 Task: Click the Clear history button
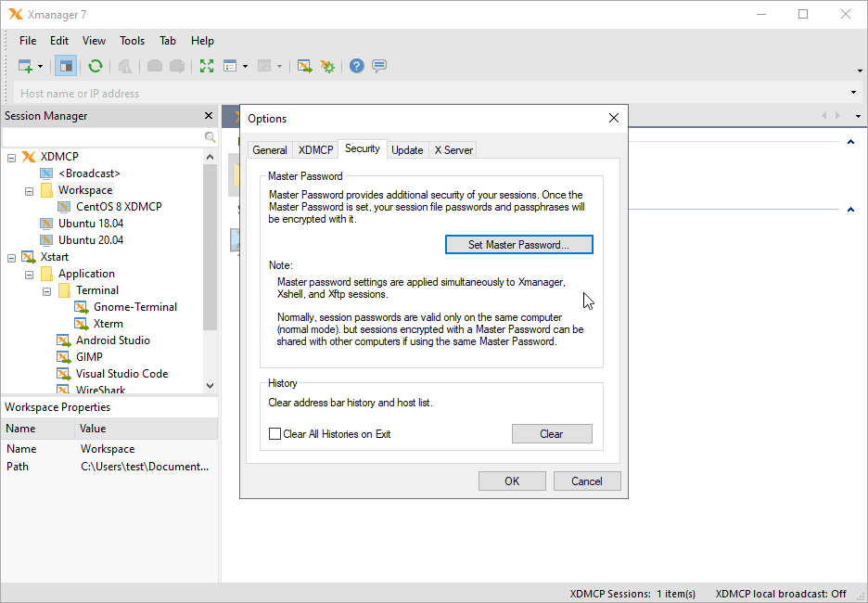pyautogui.click(x=552, y=434)
